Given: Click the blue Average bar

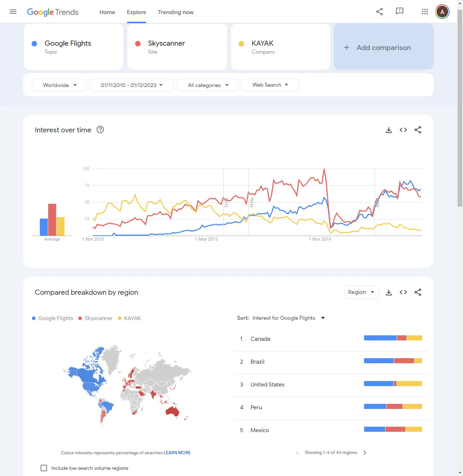Looking at the screenshot, I should click(44, 227).
